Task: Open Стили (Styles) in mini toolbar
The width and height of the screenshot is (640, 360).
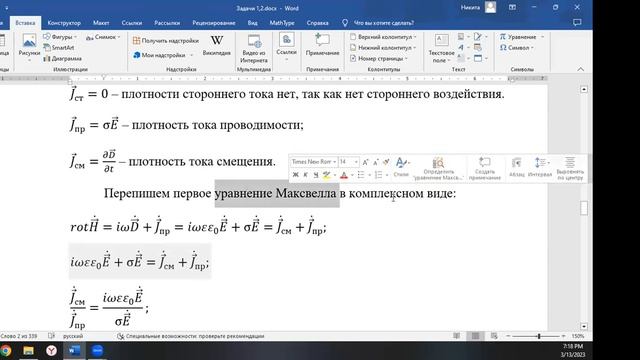Action: [x=401, y=167]
